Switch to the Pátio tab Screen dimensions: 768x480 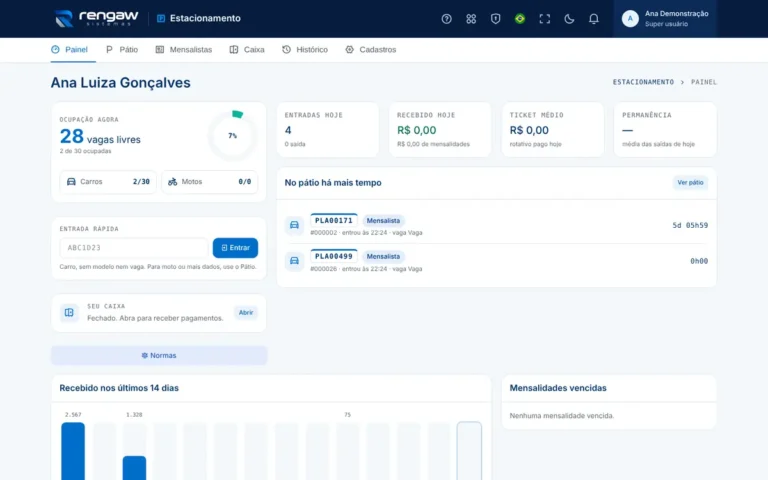point(122,49)
